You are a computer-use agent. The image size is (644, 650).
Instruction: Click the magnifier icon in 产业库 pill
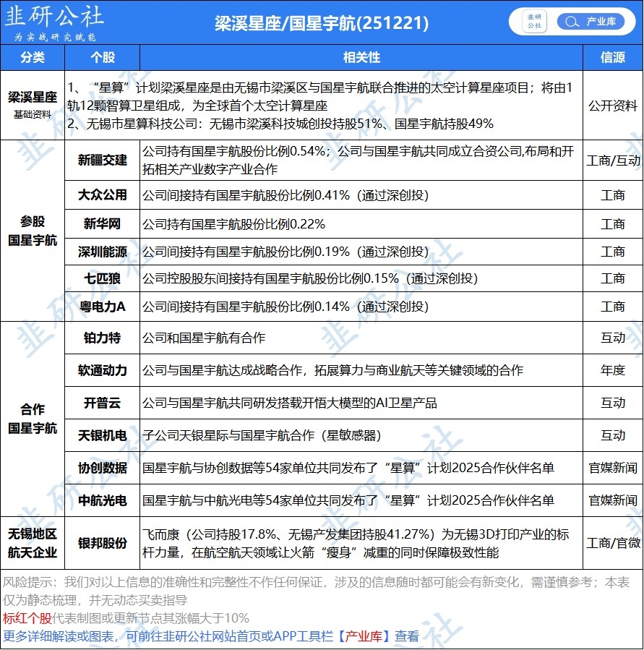pyautogui.click(x=572, y=22)
